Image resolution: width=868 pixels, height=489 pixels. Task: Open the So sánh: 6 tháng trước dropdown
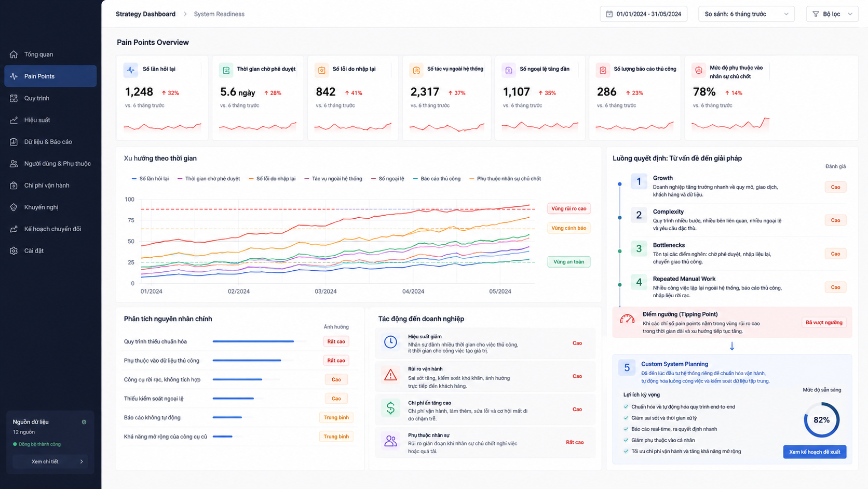tap(746, 14)
